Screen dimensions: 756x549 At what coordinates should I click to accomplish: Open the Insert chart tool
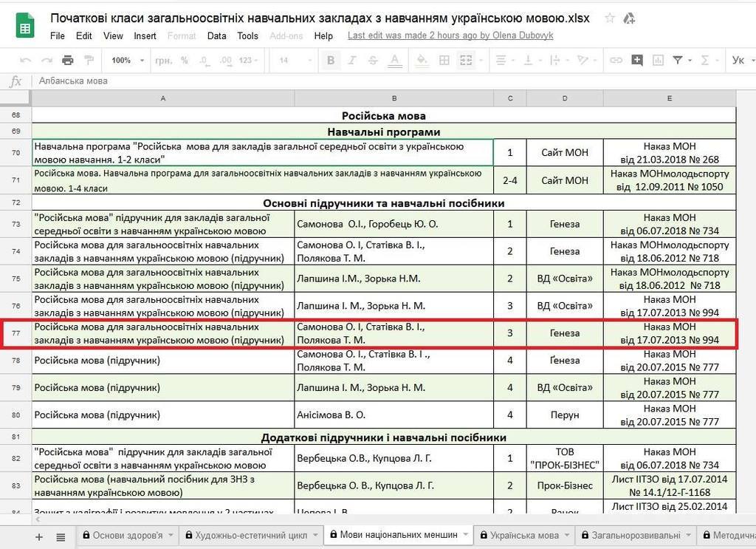point(656,60)
